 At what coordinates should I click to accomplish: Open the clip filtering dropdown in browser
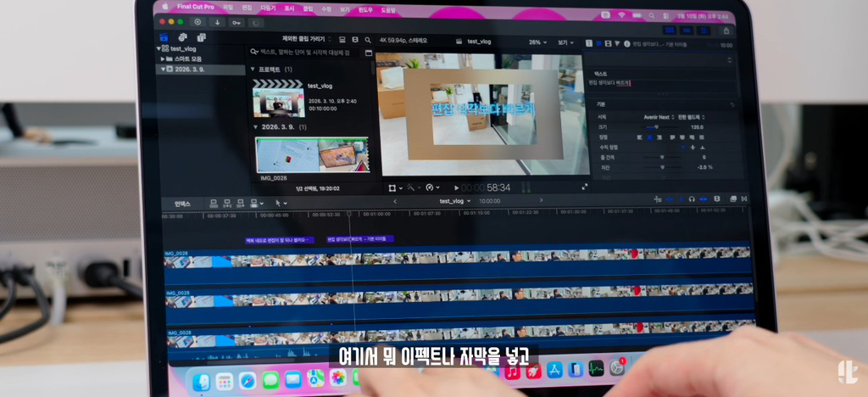(307, 39)
